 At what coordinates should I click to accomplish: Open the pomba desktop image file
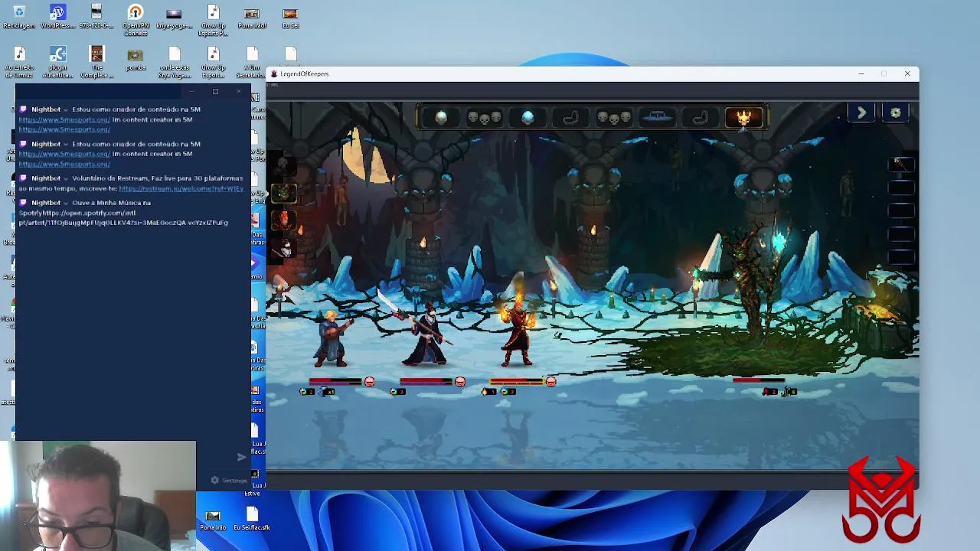[136, 60]
